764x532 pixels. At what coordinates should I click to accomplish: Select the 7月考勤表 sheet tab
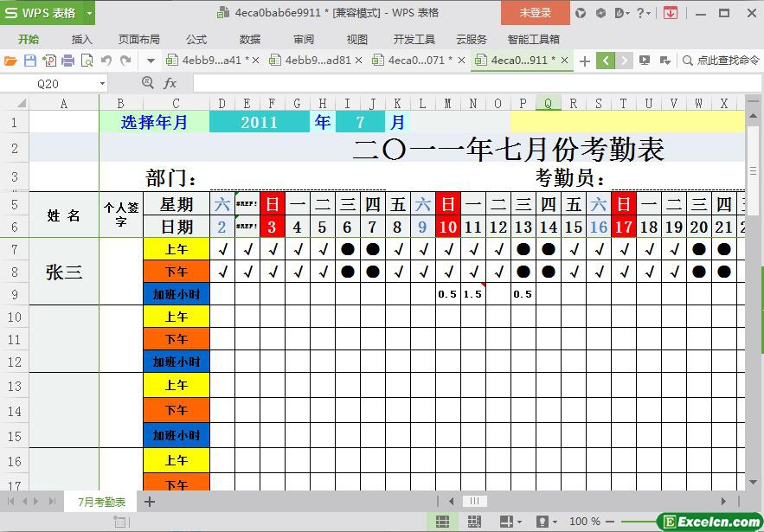[x=101, y=502]
